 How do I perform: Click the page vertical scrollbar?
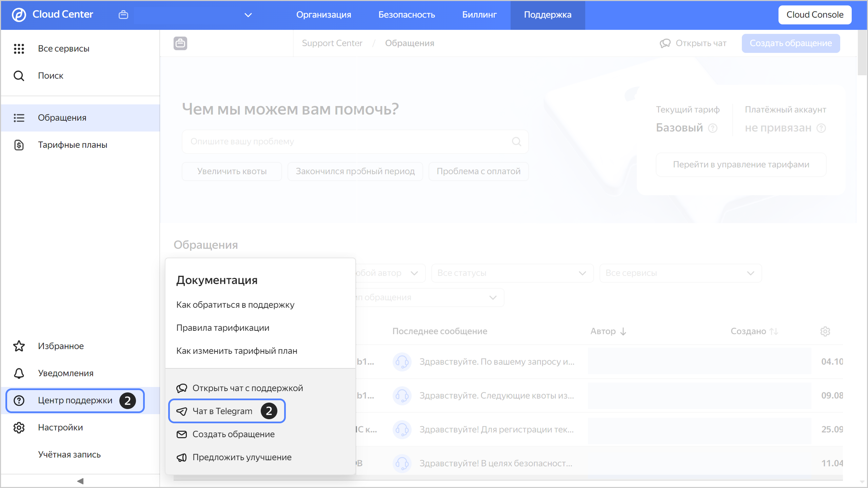coord(862,53)
